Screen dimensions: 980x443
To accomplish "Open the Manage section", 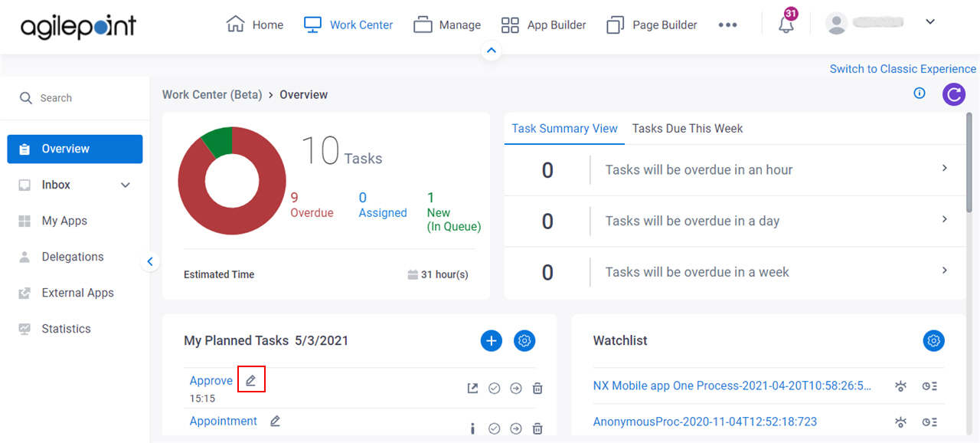I will pos(447,25).
